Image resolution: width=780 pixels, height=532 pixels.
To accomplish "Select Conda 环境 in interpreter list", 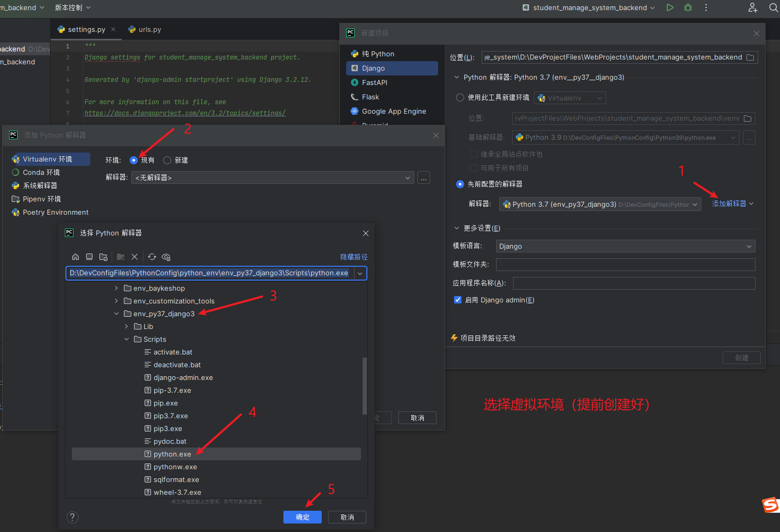I will tap(50, 172).
